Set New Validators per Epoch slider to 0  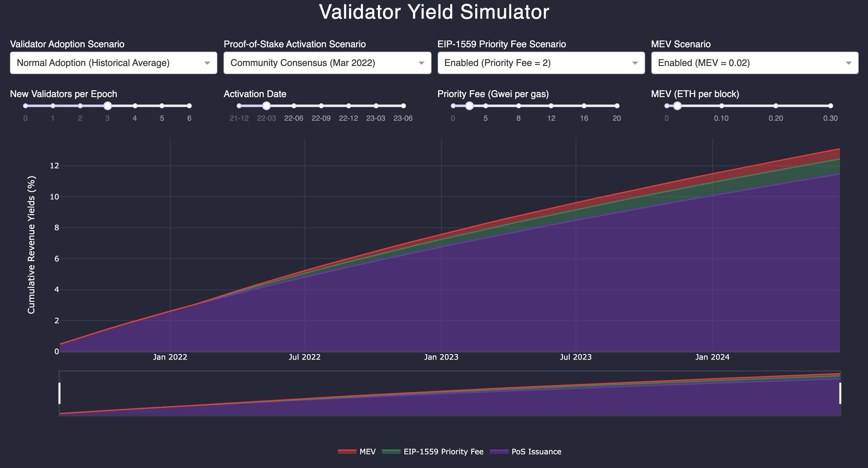coord(25,106)
